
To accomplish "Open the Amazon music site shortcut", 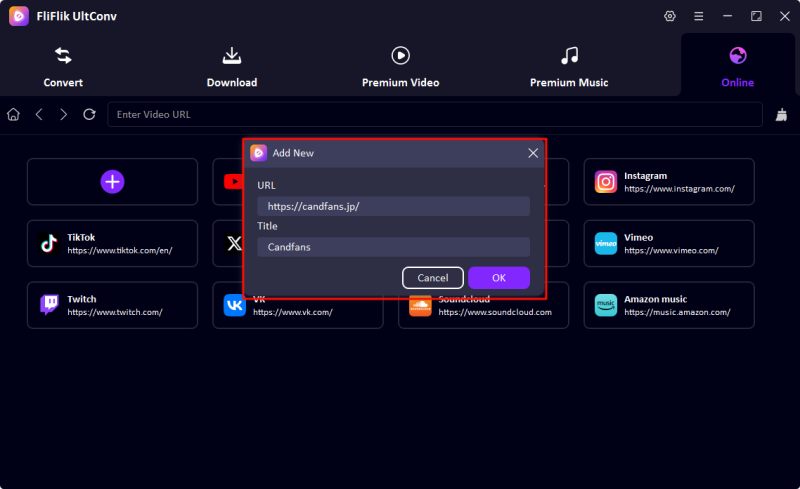I will coord(669,305).
